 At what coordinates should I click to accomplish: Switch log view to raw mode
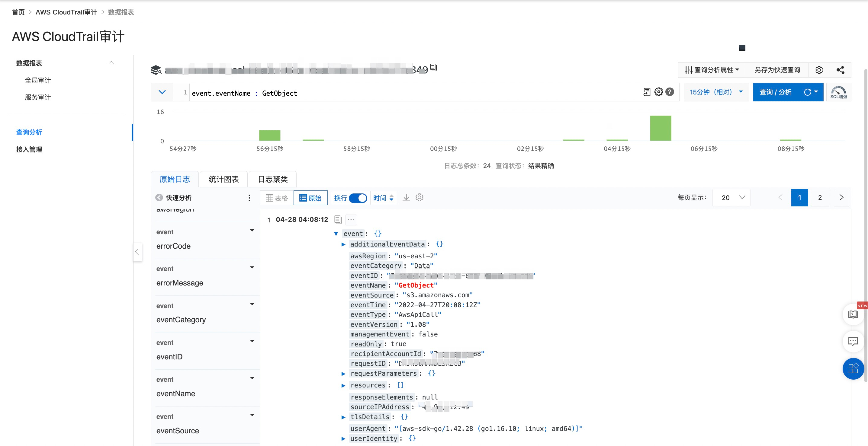310,198
